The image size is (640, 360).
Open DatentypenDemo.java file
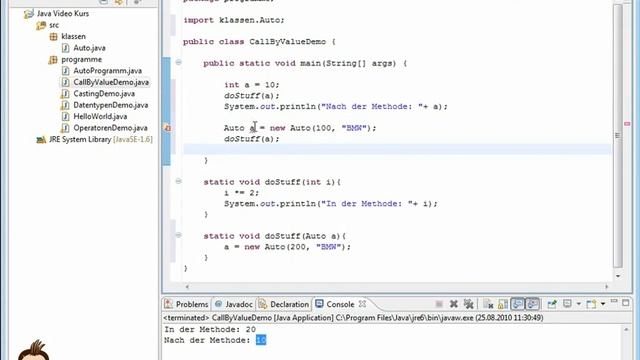pos(111,105)
